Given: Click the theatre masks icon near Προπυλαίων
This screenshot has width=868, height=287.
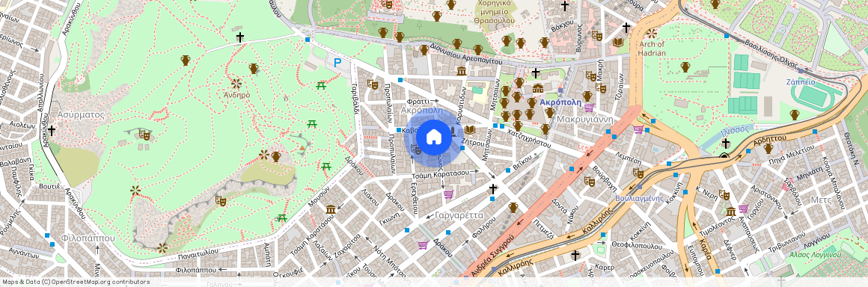Looking at the screenshot, I should (x=373, y=84).
